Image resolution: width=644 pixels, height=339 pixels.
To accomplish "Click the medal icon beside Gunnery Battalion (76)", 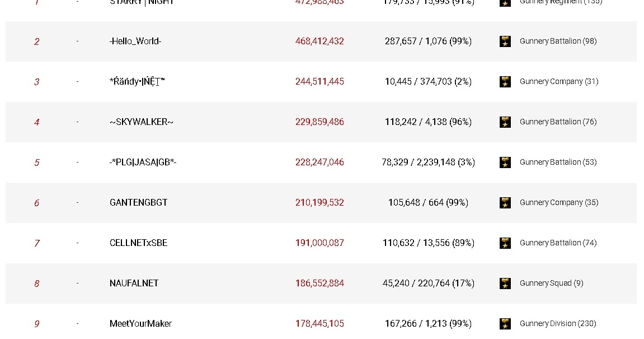I will 505,122.
